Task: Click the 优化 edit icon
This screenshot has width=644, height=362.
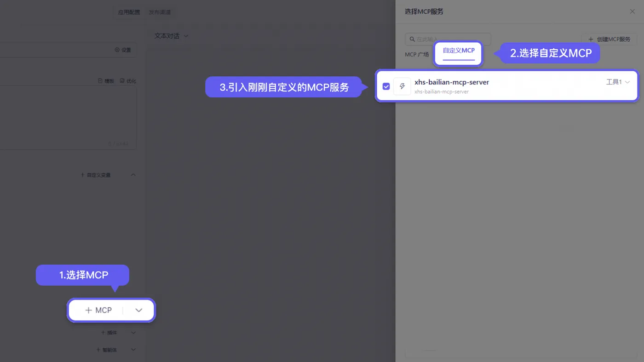Action: pos(122,81)
